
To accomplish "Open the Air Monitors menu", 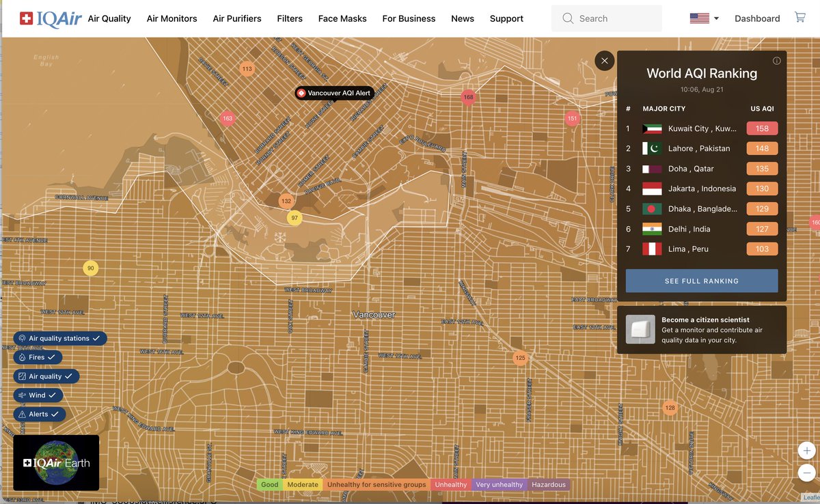I will (x=172, y=18).
